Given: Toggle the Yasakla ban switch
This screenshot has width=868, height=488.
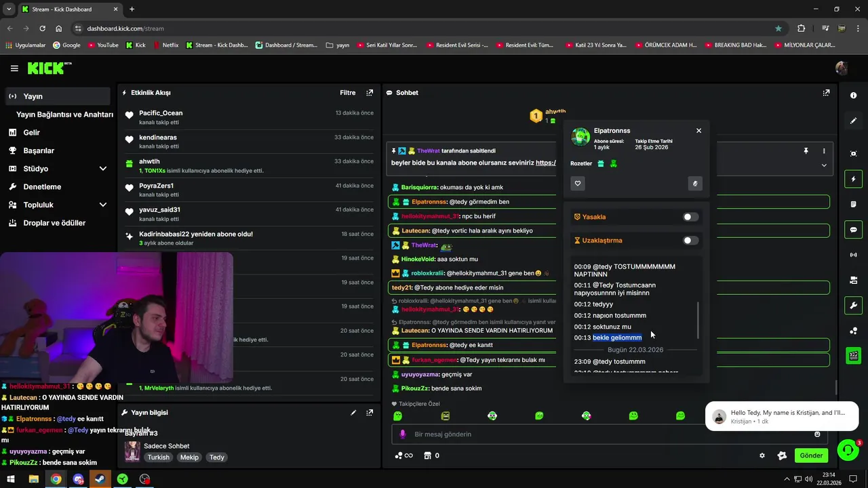Looking at the screenshot, I should [690, 217].
